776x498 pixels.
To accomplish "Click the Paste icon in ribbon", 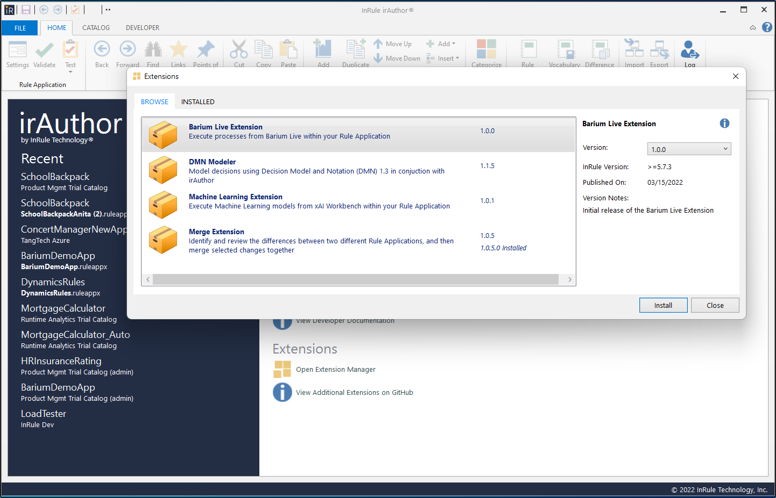I will [288, 49].
